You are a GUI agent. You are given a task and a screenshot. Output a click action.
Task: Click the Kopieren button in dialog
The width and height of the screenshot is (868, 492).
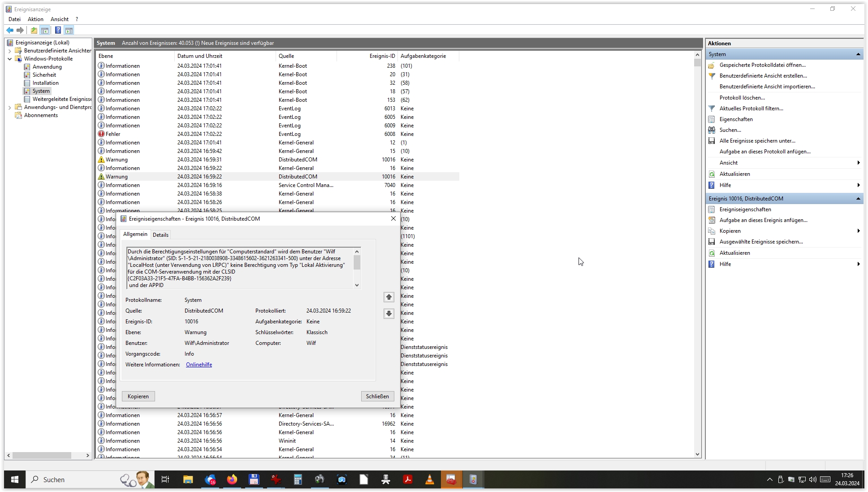click(138, 396)
